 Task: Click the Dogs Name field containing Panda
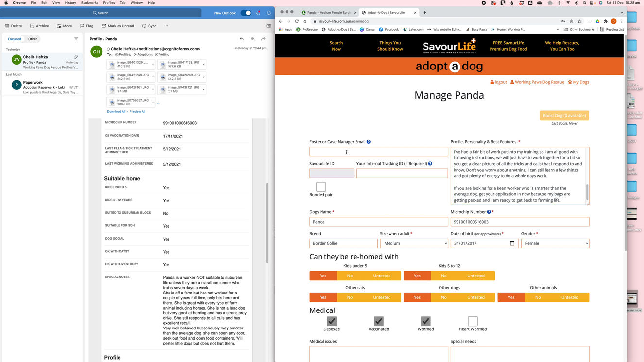(379, 222)
